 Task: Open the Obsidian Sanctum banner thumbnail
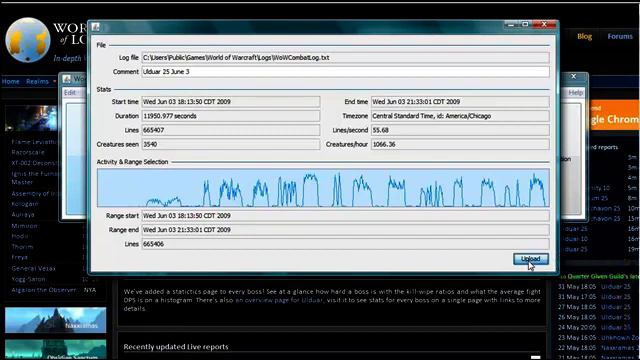(56, 350)
